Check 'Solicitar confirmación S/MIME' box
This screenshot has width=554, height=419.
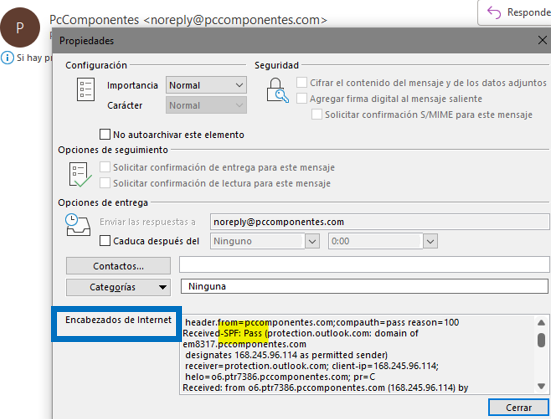317,114
